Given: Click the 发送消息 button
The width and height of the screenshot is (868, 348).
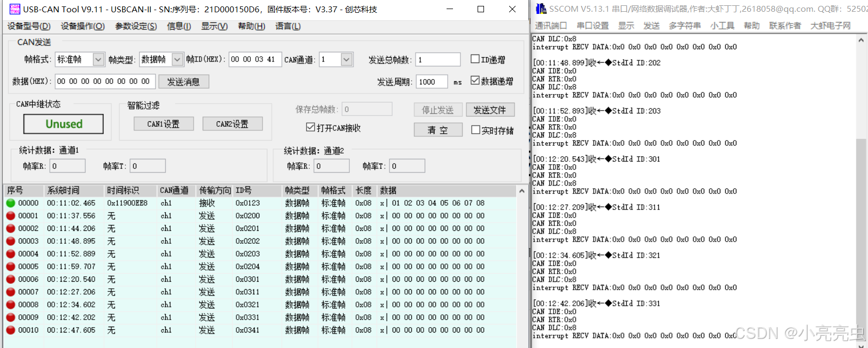Looking at the screenshot, I should click(x=183, y=81).
